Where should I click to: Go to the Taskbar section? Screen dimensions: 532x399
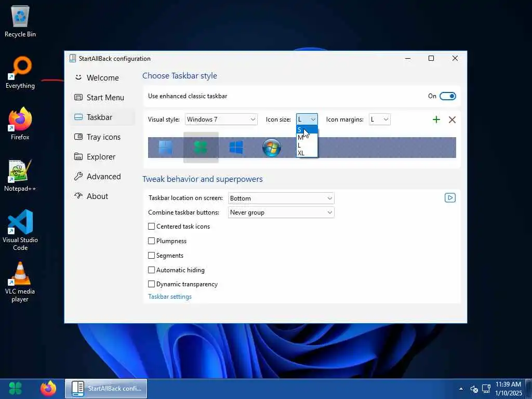[103, 117]
